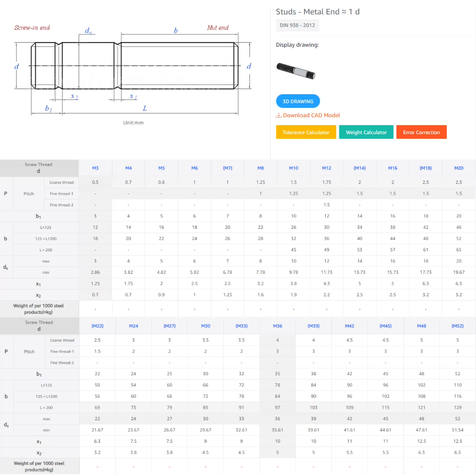Select the M48 thread column header
The width and height of the screenshot is (476, 475).
422,326
